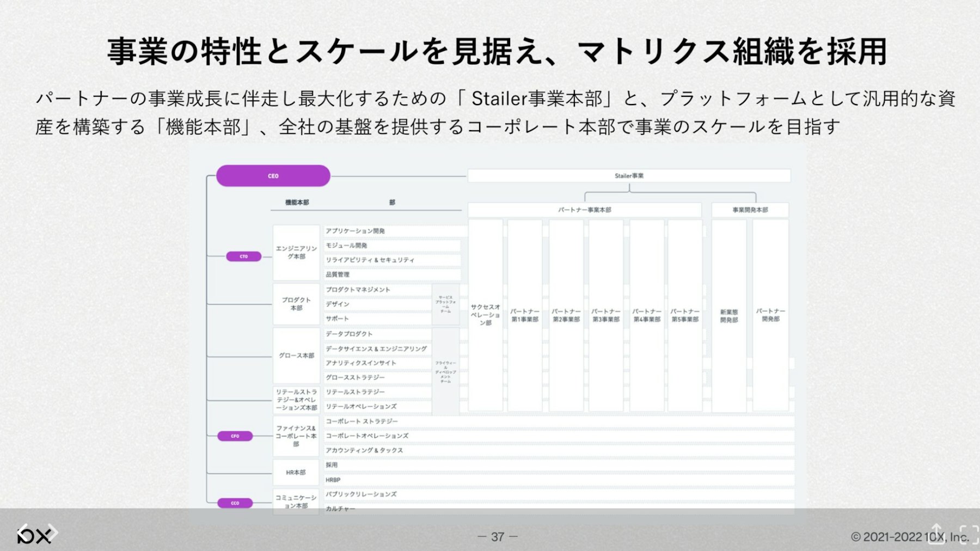The width and height of the screenshot is (980, 551).
Task: Click the 事業開発本部 header box
Action: [x=750, y=210]
